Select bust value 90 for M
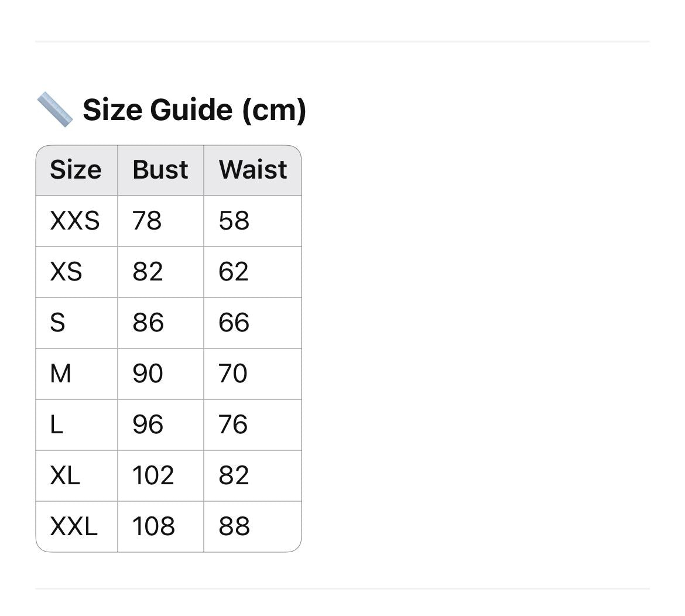The height and width of the screenshot is (616, 685). (161, 374)
